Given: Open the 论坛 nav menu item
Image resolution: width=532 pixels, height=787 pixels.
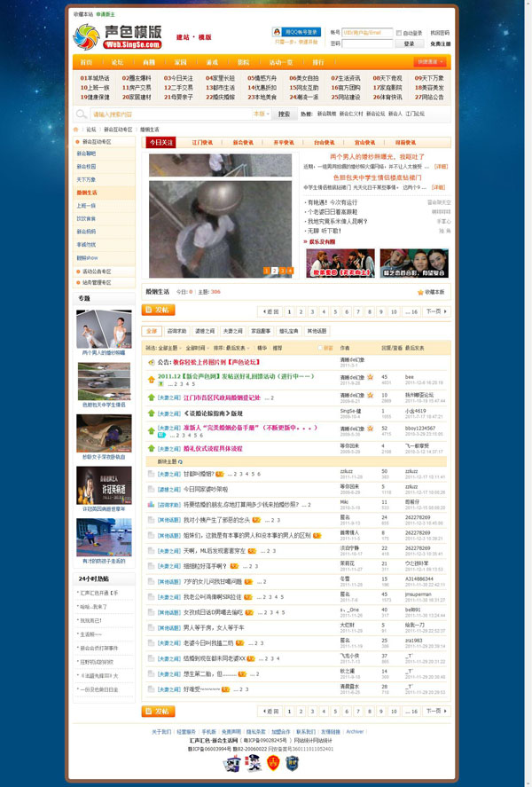Looking at the screenshot, I should [x=117, y=62].
